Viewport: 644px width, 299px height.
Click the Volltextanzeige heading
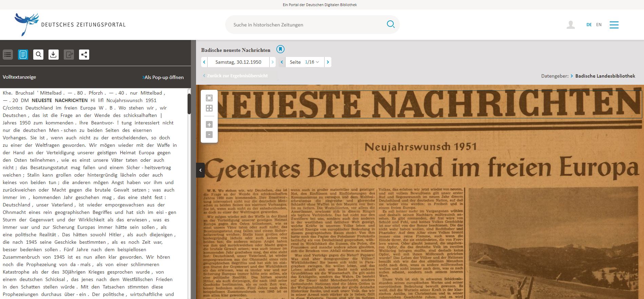(x=19, y=77)
